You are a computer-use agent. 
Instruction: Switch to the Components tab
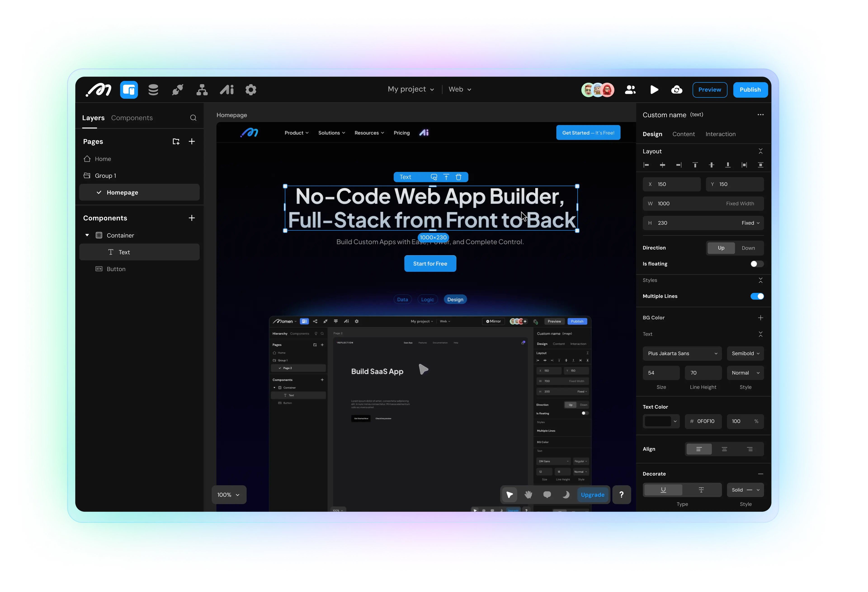coord(132,118)
